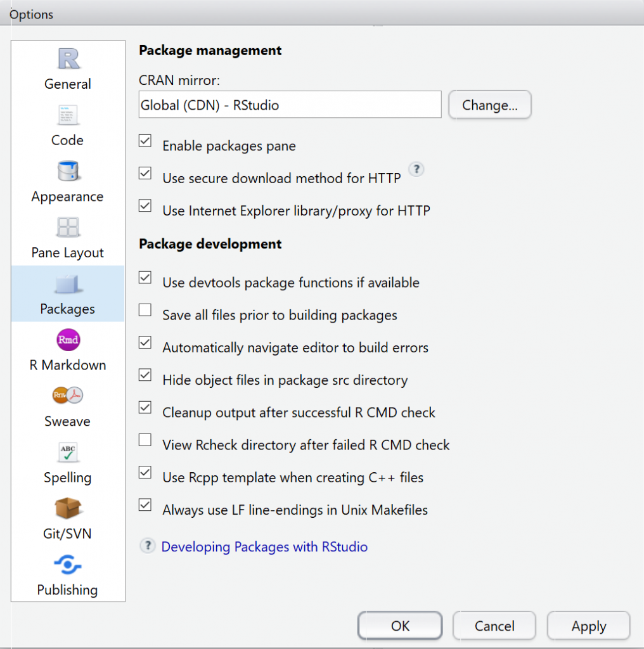Uncheck Always use LF line-endings in Unix Makefiles
This screenshot has height=649, width=644.
coord(145,505)
